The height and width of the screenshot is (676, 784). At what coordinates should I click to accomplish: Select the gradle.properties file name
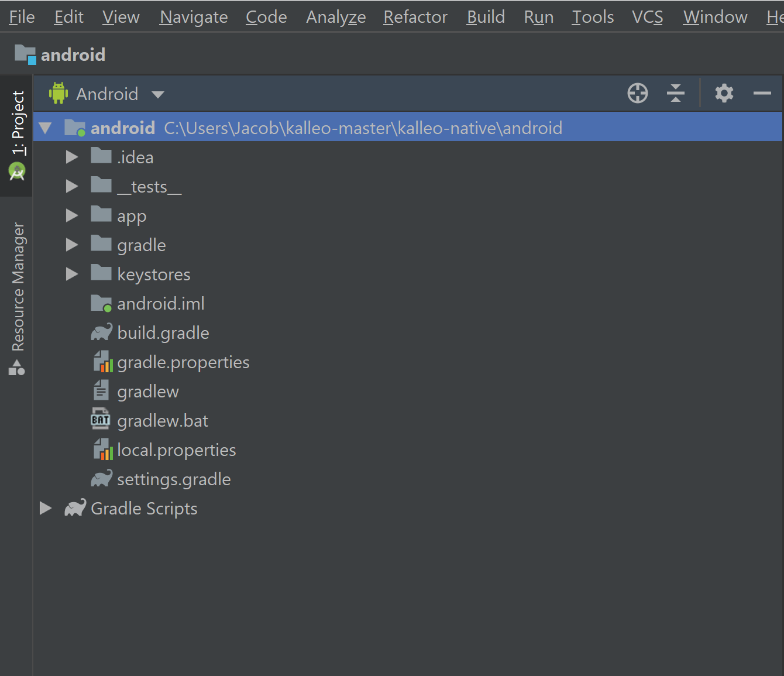pos(183,362)
